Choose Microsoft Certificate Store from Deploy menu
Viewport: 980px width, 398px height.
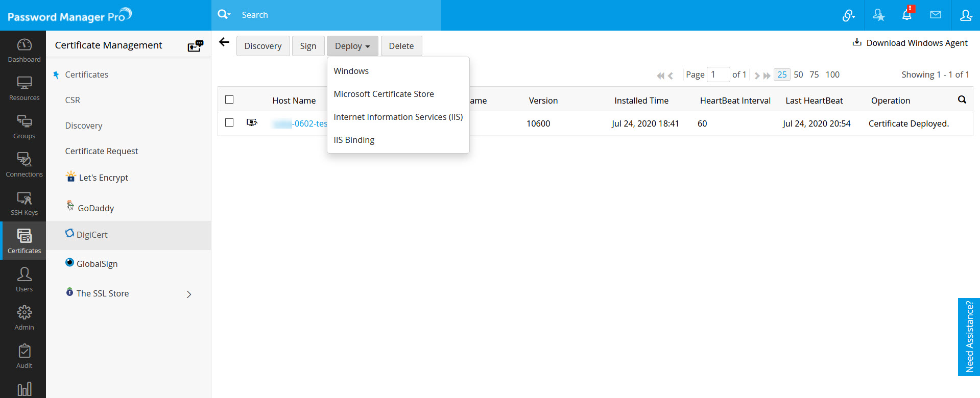tap(384, 94)
